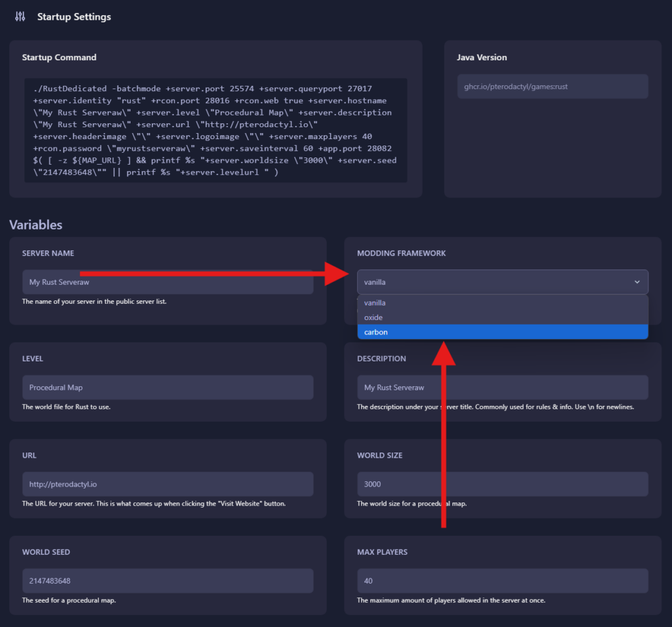Click the Startup Settings sliders icon
This screenshot has width=672, height=627.
(20, 16)
